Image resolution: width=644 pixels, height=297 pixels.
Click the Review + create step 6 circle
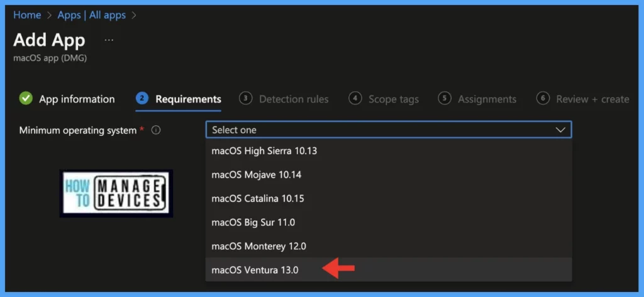pyautogui.click(x=543, y=98)
